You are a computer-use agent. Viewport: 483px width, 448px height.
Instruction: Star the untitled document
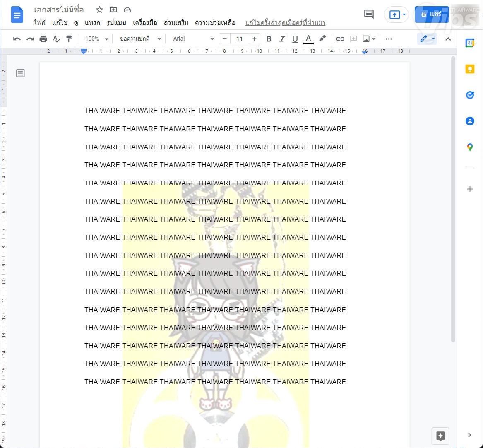[x=99, y=10]
